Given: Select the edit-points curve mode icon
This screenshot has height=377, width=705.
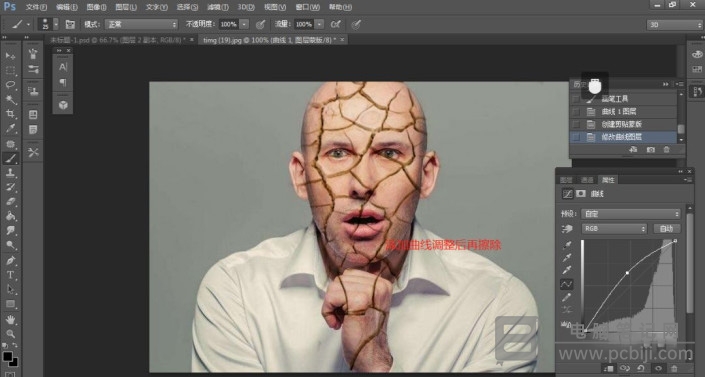Looking at the screenshot, I should (567, 284).
